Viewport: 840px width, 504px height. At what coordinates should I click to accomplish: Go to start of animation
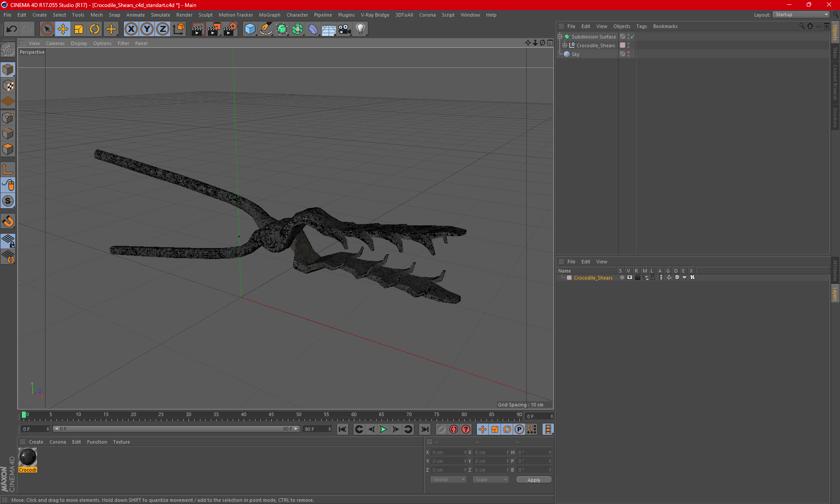point(343,429)
